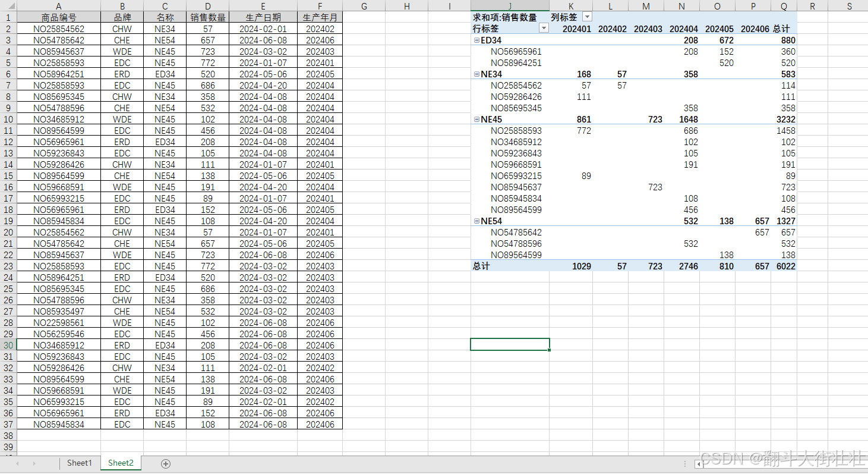Click the selected empty cell J30
868x474 pixels.
pos(510,344)
